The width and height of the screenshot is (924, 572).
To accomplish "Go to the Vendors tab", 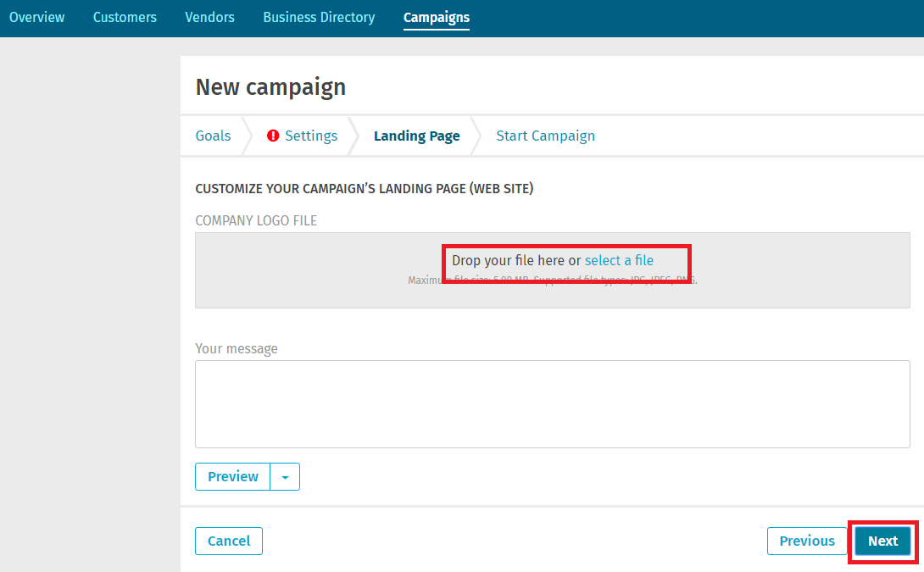I will (x=209, y=17).
